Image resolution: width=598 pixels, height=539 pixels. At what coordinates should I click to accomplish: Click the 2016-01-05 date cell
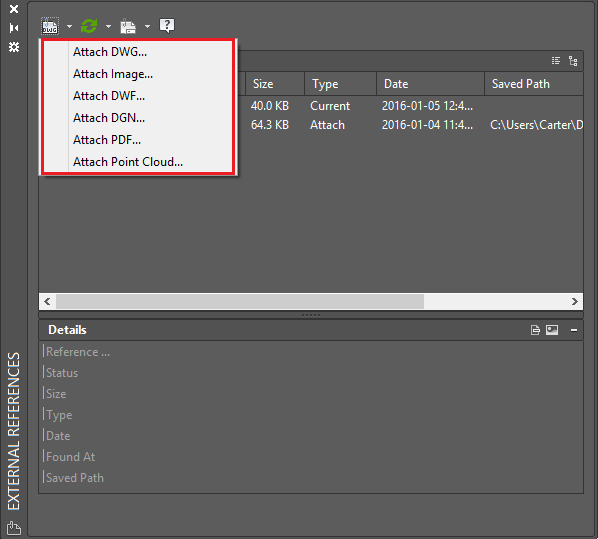tap(428, 106)
